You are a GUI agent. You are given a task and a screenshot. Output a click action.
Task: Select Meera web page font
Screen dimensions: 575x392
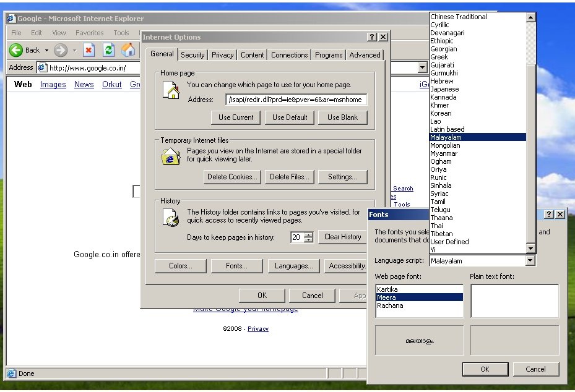coord(420,297)
